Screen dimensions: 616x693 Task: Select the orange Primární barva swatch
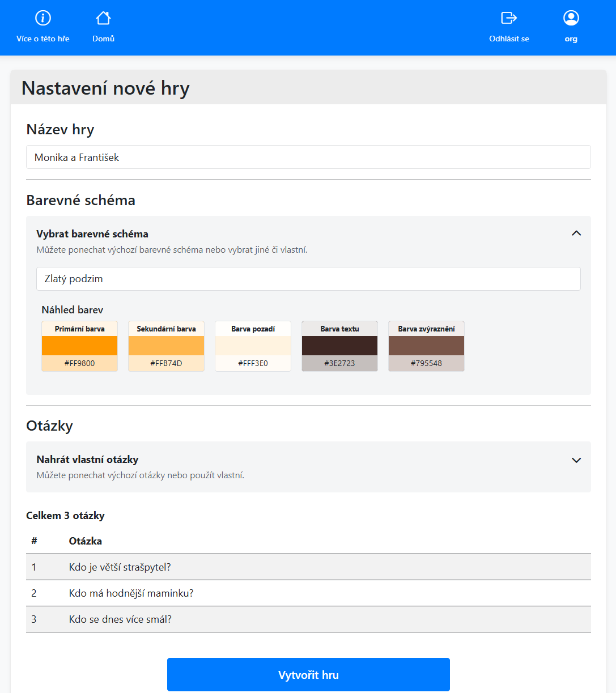(79, 346)
